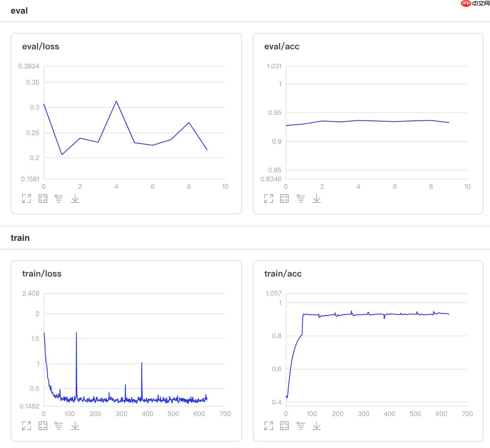
Task: Click the selection-restore icon under train/acc
Action: pyautogui.click(x=284, y=426)
